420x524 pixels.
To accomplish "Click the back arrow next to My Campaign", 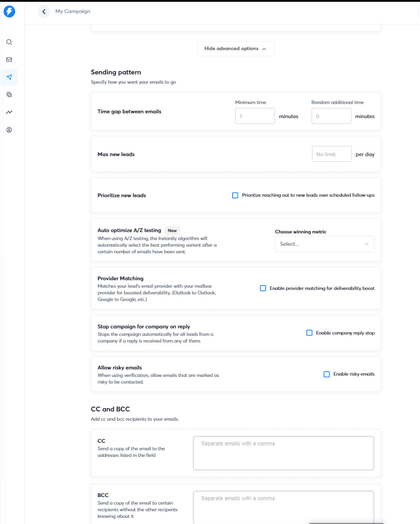I will click(44, 11).
